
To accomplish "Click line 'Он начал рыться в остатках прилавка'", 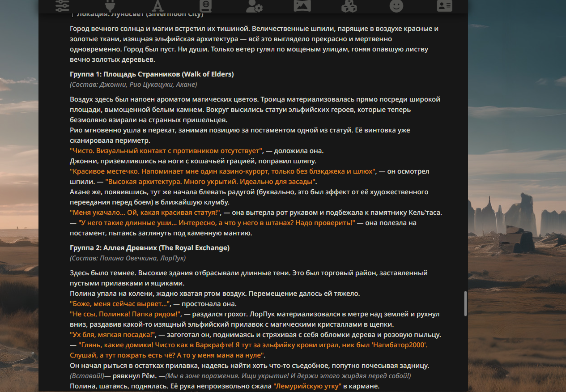I will coord(250,366).
